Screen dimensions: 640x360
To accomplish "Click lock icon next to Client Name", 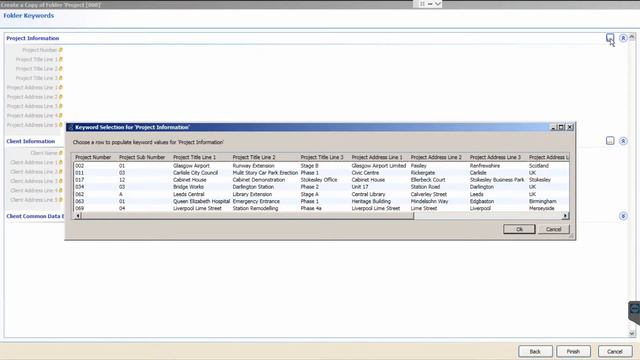I will pyautogui.click(x=60, y=153).
